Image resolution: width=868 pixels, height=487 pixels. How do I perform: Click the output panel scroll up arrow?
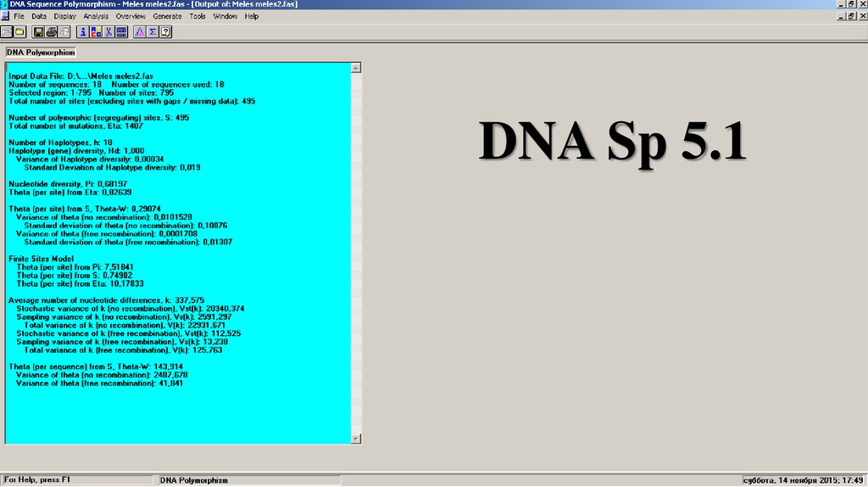click(x=356, y=67)
